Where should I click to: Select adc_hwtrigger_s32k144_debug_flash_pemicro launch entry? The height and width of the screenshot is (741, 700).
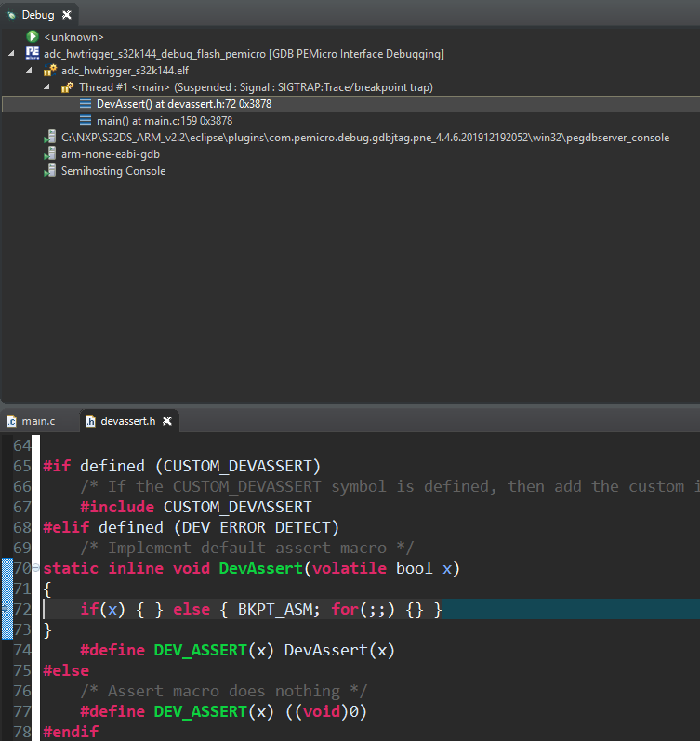[x=244, y=54]
